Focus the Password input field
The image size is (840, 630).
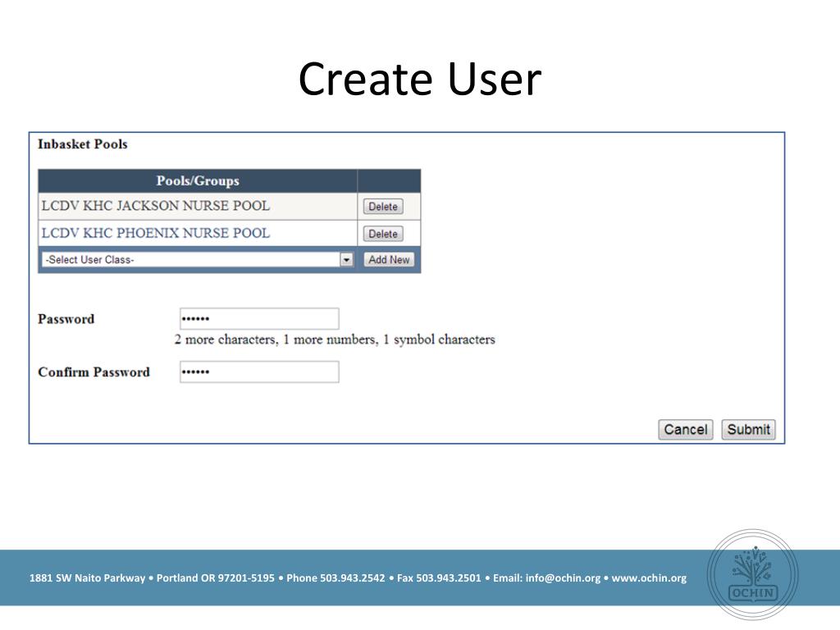pos(259,318)
